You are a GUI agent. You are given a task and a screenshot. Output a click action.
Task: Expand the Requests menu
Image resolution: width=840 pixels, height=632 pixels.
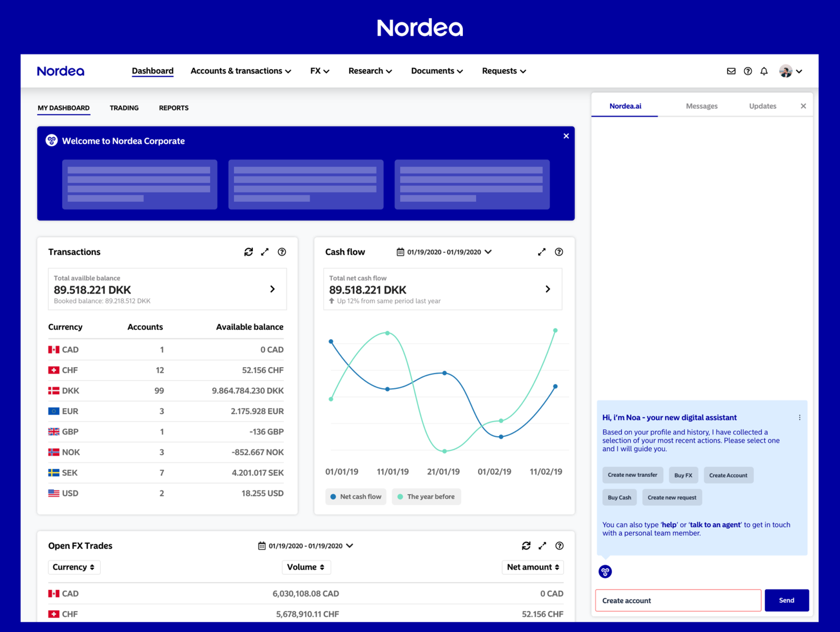(504, 71)
